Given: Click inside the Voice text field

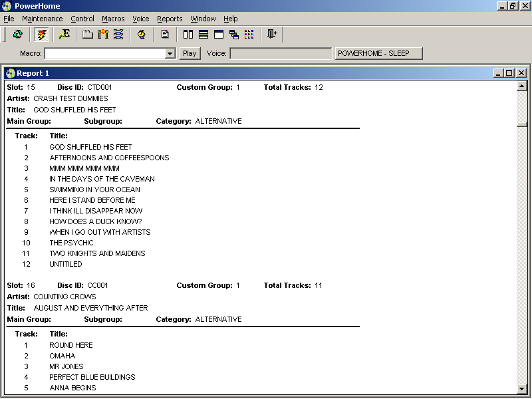Looking at the screenshot, I should click(x=281, y=53).
